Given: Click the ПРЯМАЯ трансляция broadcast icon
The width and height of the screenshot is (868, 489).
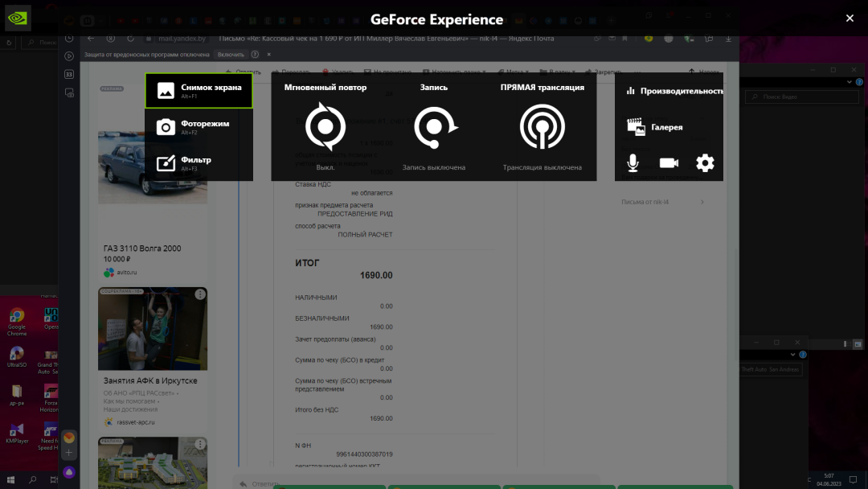Looking at the screenshot, I should 542,127.
